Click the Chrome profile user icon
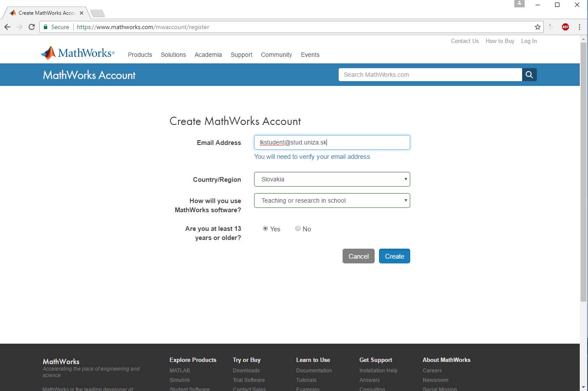Image resolution: width=588 pixels, height=391 pixels. point(519,4)
